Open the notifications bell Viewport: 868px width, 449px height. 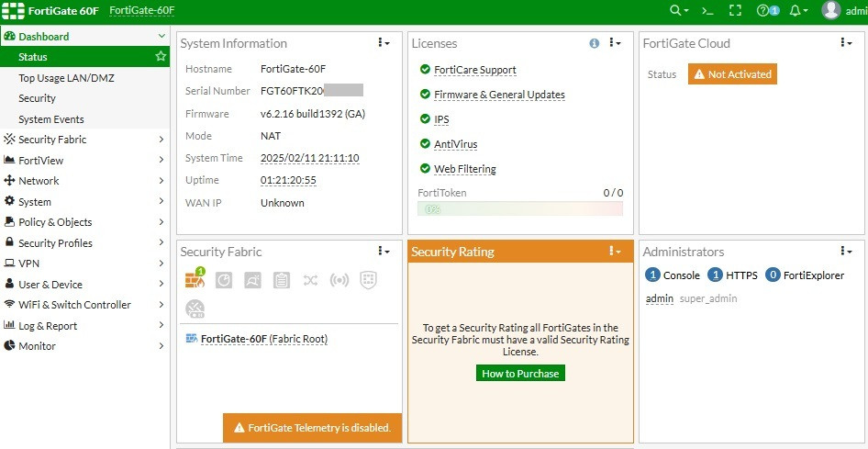click(798, 10)
